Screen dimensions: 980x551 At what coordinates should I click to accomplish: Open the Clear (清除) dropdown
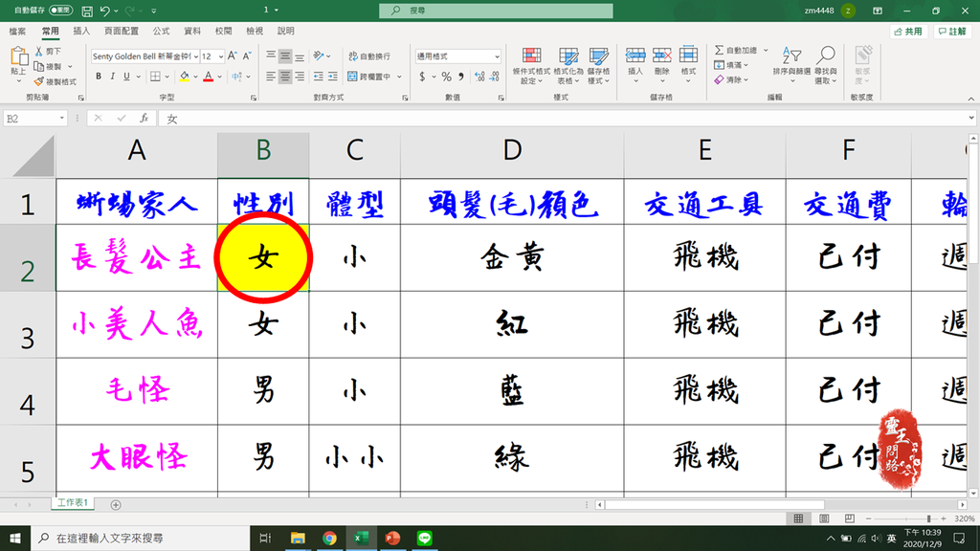(x=732, y=80)
